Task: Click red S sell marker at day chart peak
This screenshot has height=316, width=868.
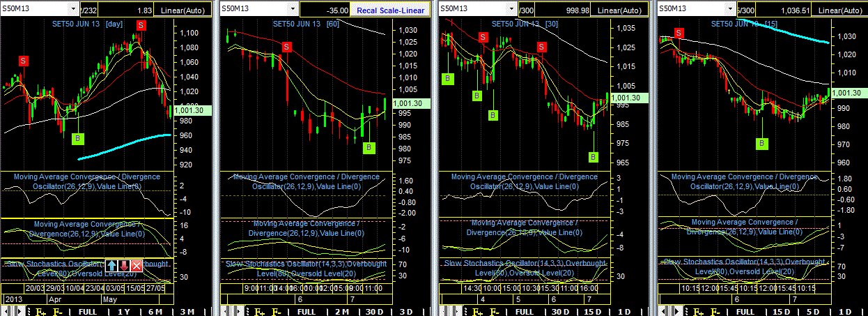Action: (x=141, y=25)
